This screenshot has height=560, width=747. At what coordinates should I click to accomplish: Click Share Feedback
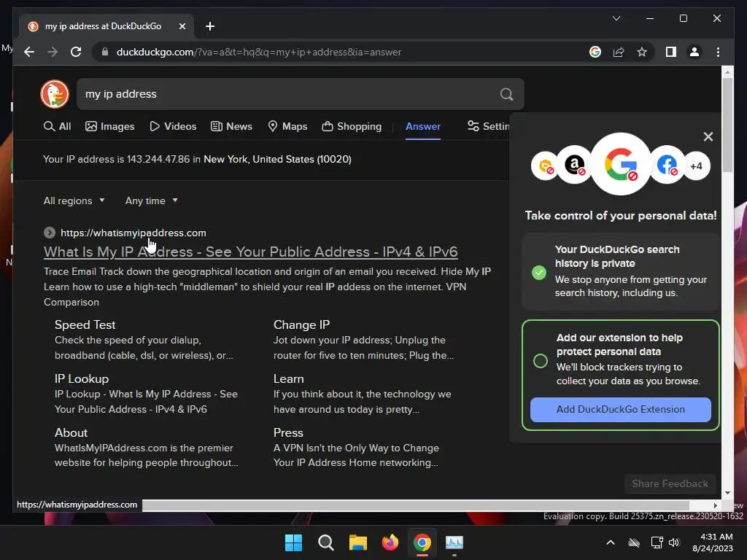tap(670, 483)
